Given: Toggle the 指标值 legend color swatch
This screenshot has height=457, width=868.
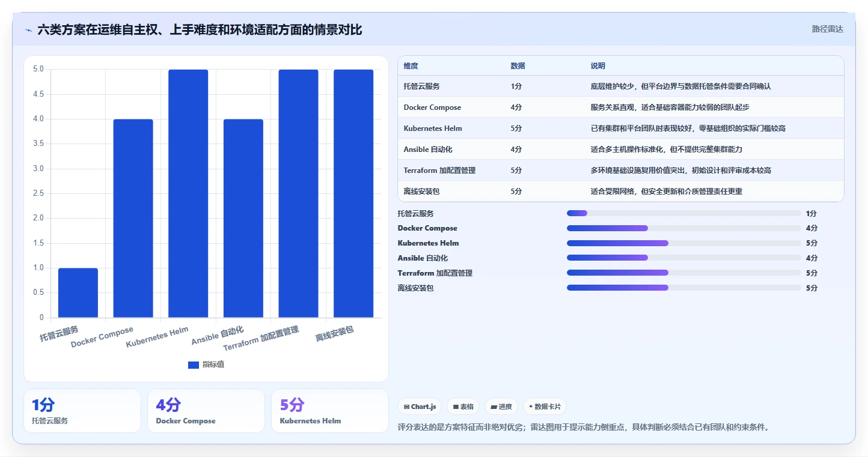Looking at the screenshot, I should click(x=194, y=365).
